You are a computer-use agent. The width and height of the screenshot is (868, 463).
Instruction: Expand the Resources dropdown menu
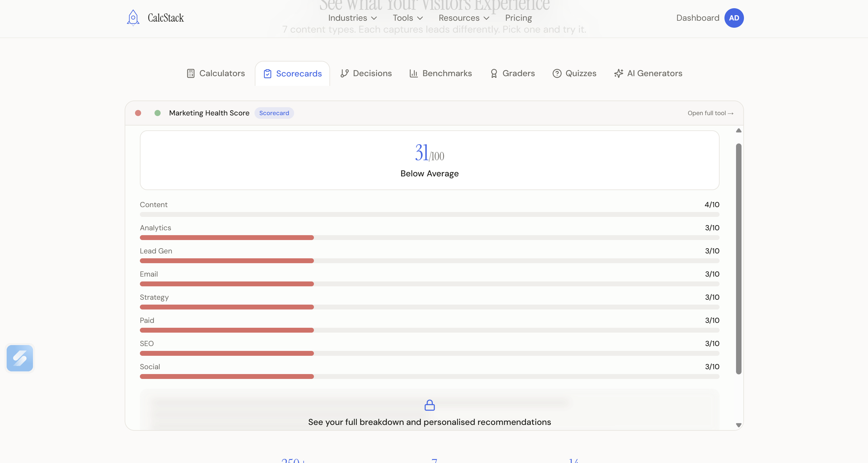tap(464, 18)
